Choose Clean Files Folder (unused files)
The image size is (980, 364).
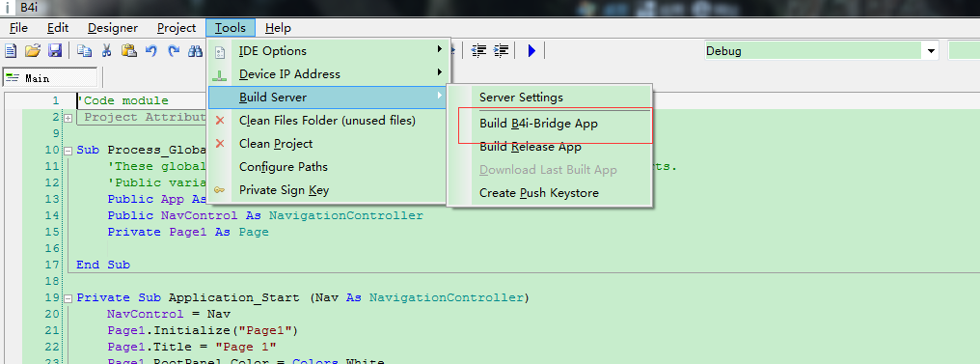tap(328, 121)
